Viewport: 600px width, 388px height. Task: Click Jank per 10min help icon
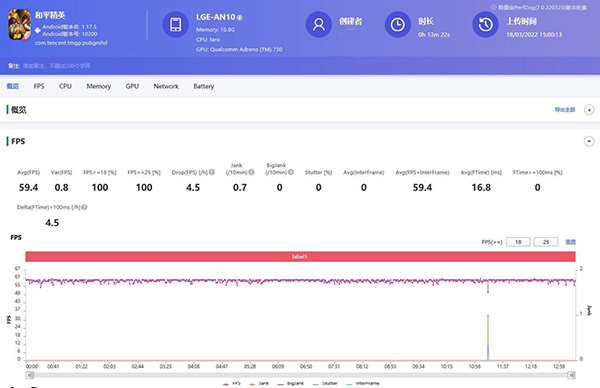pyautogui.click(x=251, y=172)
